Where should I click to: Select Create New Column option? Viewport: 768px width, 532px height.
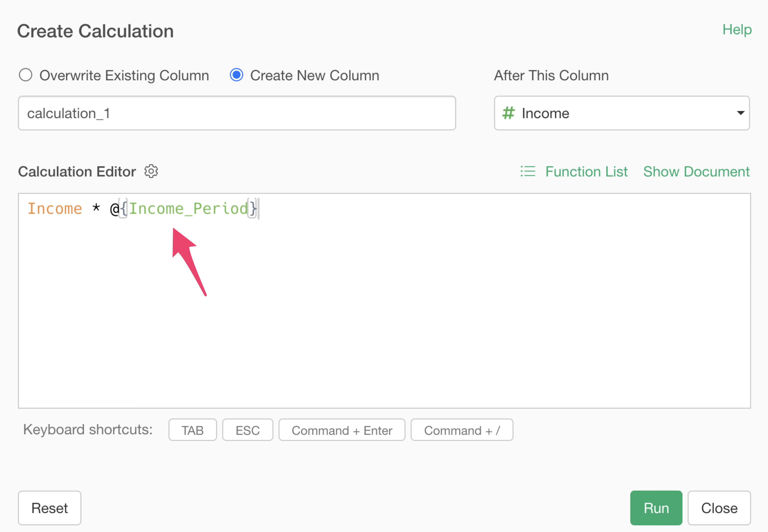[237, 75]
